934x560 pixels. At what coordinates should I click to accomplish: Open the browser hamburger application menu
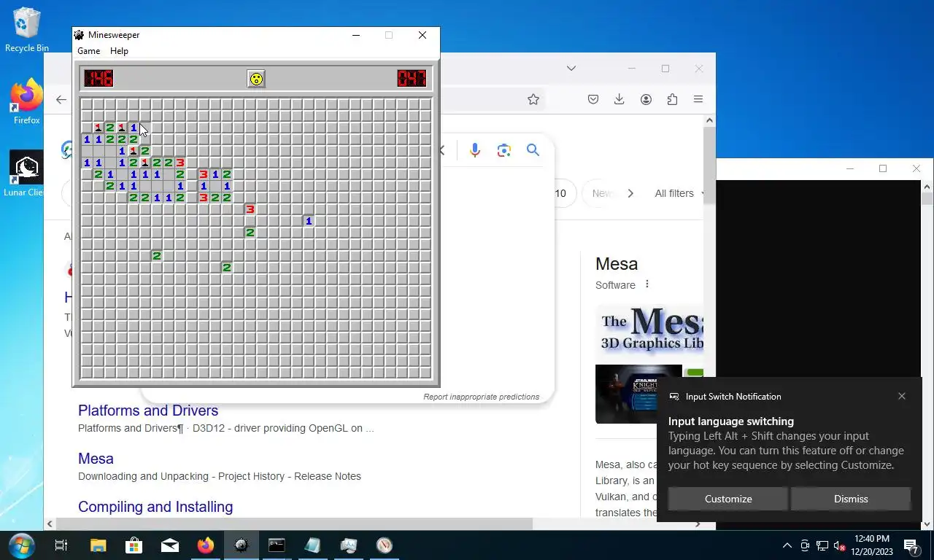698,99
